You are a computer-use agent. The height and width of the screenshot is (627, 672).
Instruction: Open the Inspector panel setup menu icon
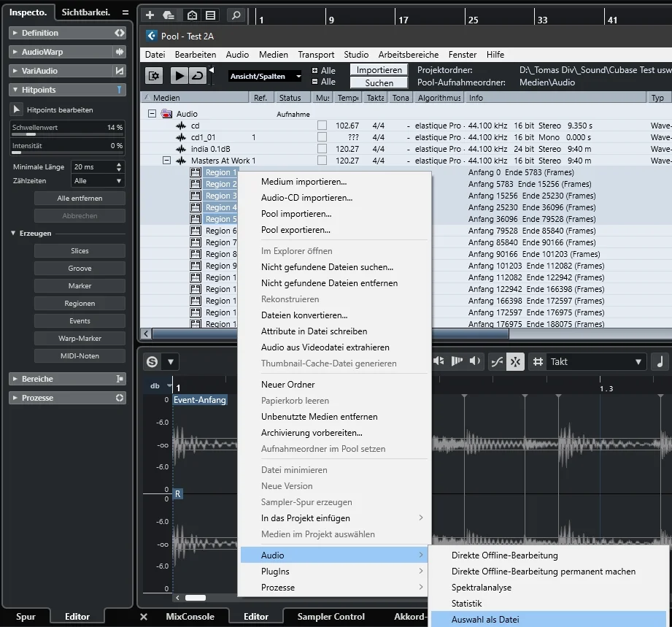[125, 12]
